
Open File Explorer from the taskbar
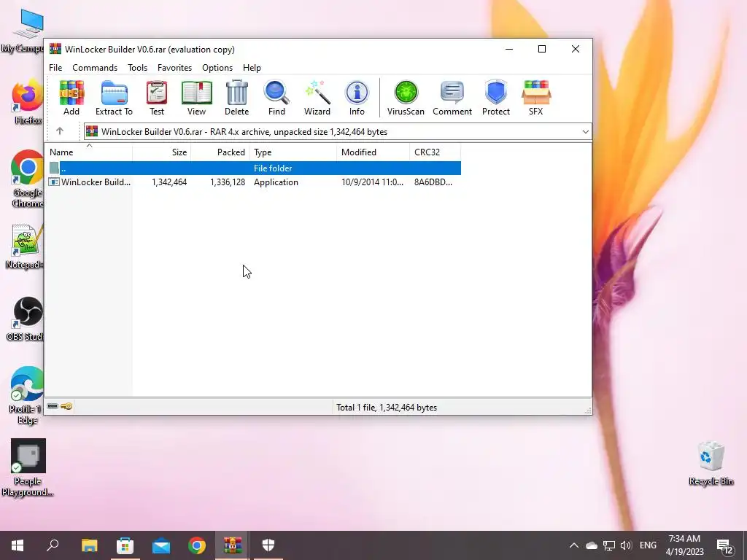point(90,545)
